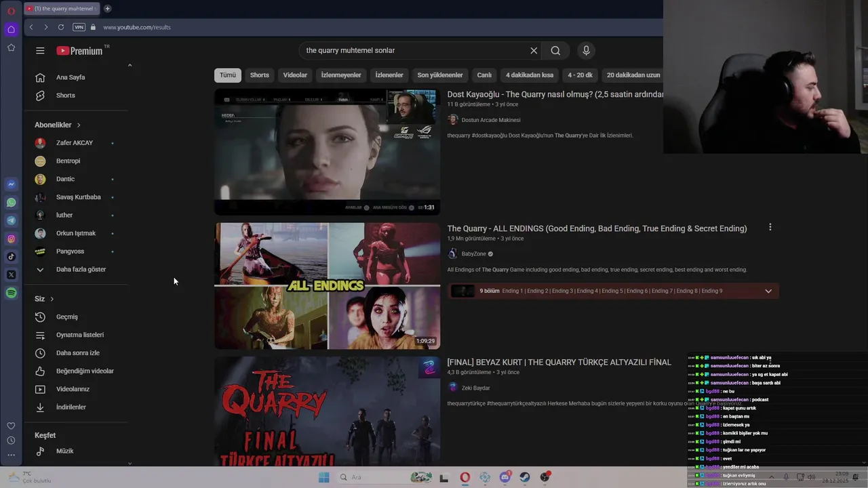
Task: Select the quarry muhtemel browser tab
Action: pyautogui.click(x=61, y=9)
